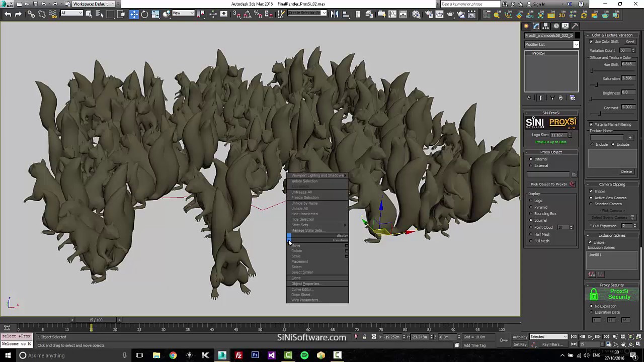Click the Undo arrow in main toolbar
Viewport: 644px width, 362px height.
click(x=8, y=14)
